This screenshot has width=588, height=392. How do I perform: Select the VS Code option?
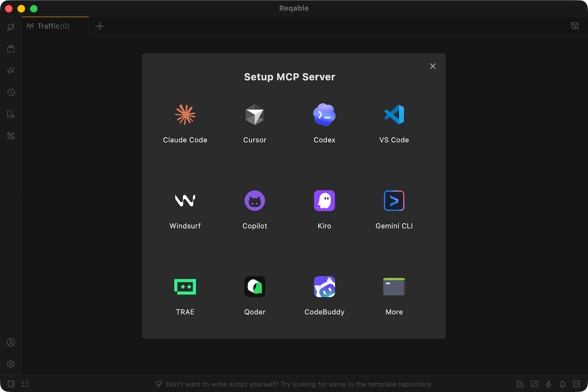tap(394, 123)
